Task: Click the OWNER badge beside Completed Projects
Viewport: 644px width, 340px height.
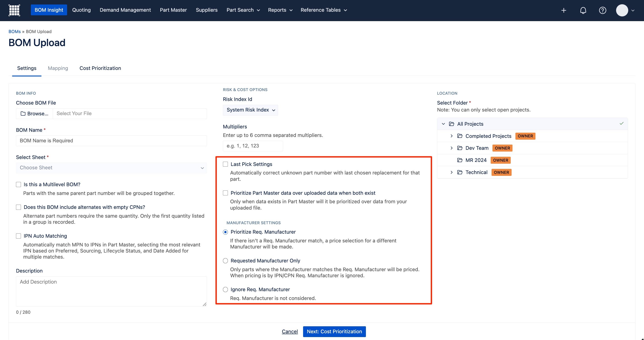Action: (x=525, y=136)
